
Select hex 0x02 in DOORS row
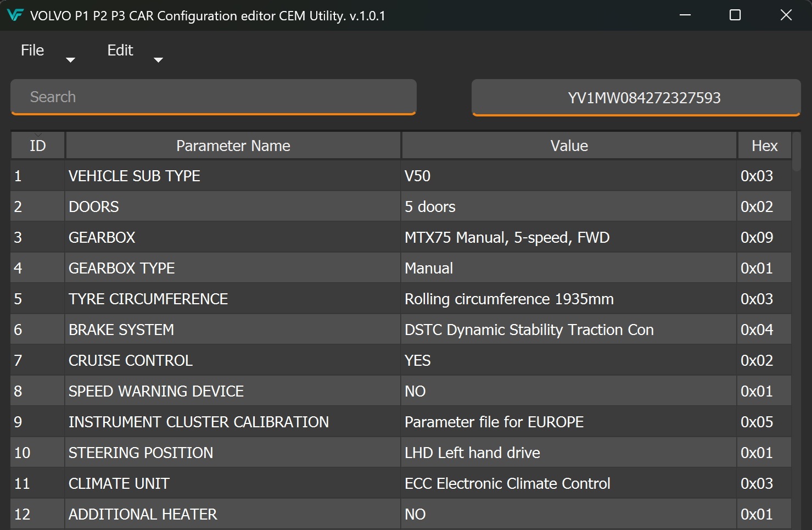click(x=764, y=207)
